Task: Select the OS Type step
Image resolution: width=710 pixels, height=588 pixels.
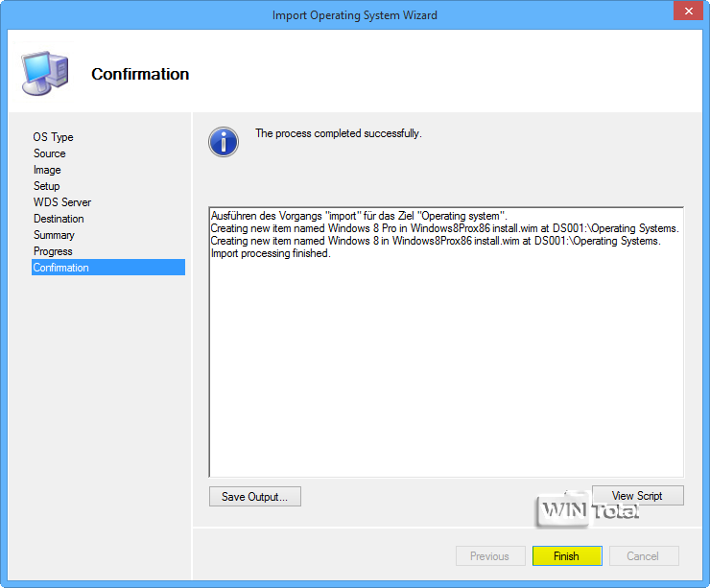Action: pos(53,137)
